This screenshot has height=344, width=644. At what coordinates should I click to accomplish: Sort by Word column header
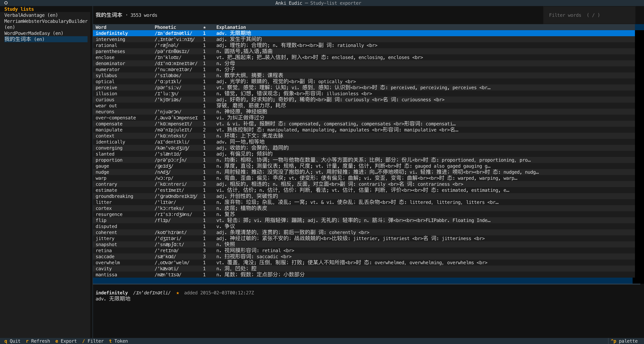point(101,27)
